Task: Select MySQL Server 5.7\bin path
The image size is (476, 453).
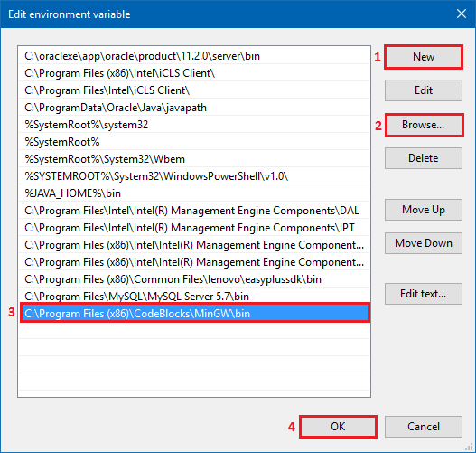Action: [x=194, y=296]
